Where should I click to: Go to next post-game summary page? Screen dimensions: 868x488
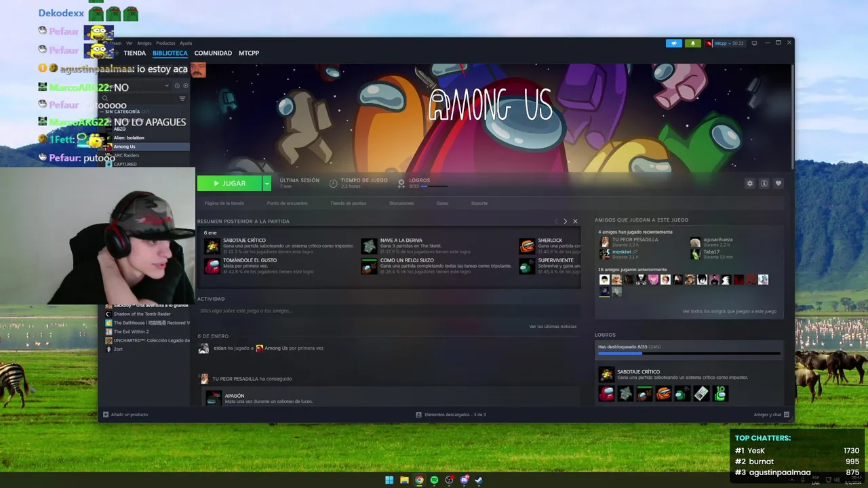point(565,221)
